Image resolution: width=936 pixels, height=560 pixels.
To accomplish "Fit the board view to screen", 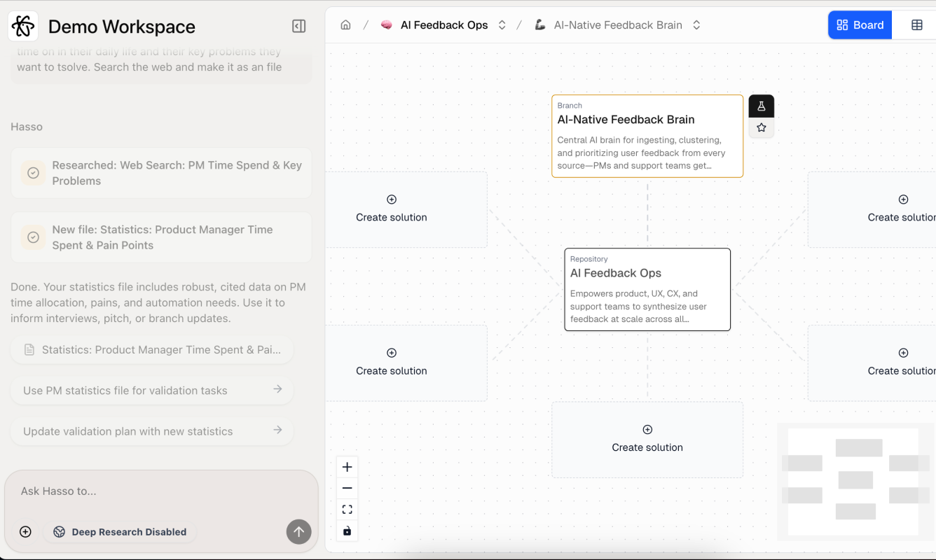I will pos(347,510).
